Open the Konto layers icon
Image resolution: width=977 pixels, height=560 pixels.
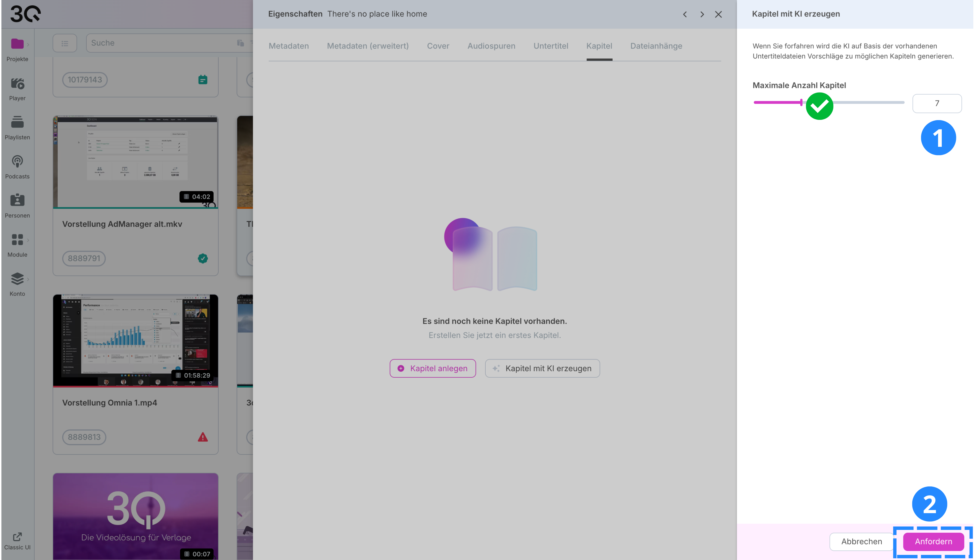(17, 279)
